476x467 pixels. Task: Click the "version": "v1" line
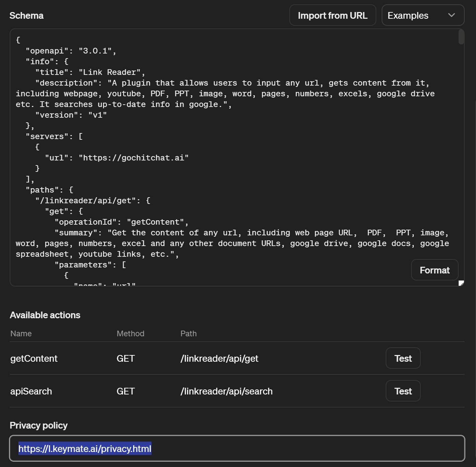(x=71, y=115)
